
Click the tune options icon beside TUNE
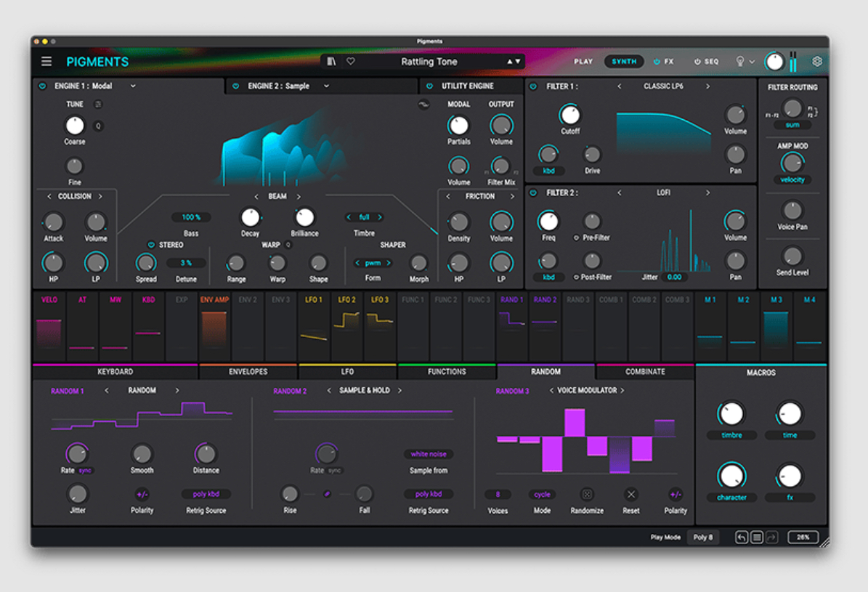click(x=98, y=104)
